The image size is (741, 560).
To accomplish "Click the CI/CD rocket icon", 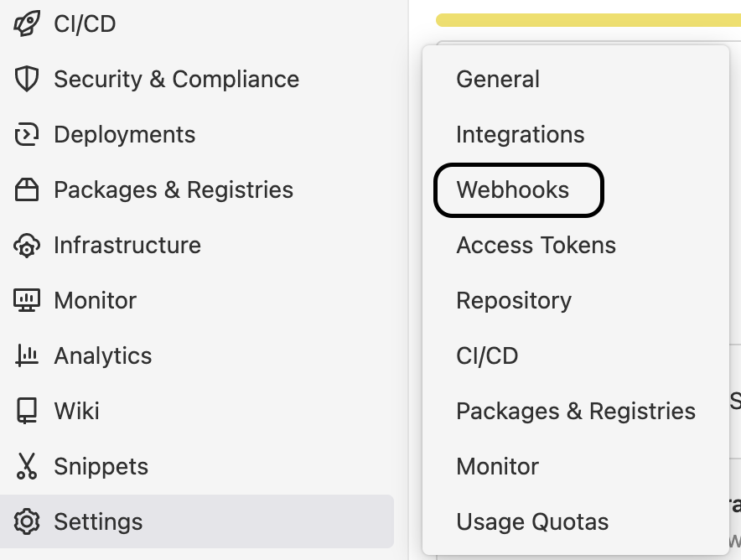I will 27,23.
